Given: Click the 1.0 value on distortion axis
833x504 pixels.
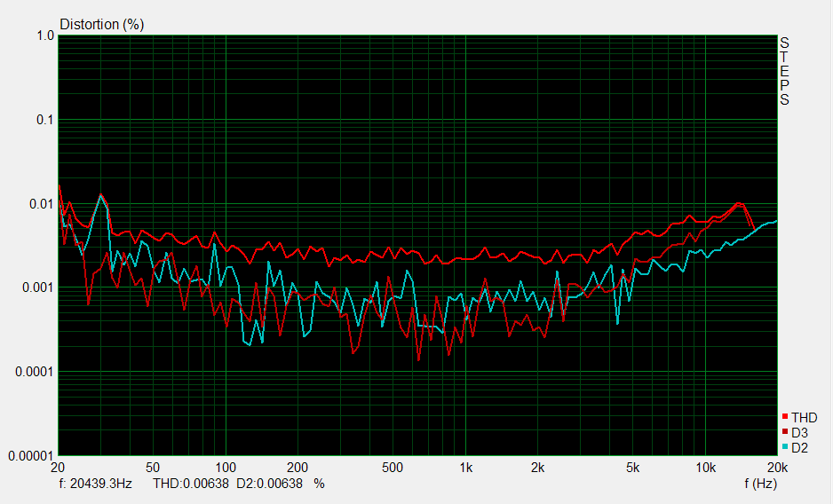Looking at the screenshot, I should tap(45, 35).
